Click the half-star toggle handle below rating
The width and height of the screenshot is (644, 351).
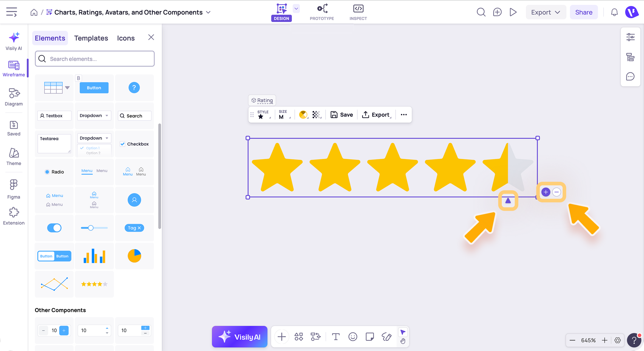[508, 201]
